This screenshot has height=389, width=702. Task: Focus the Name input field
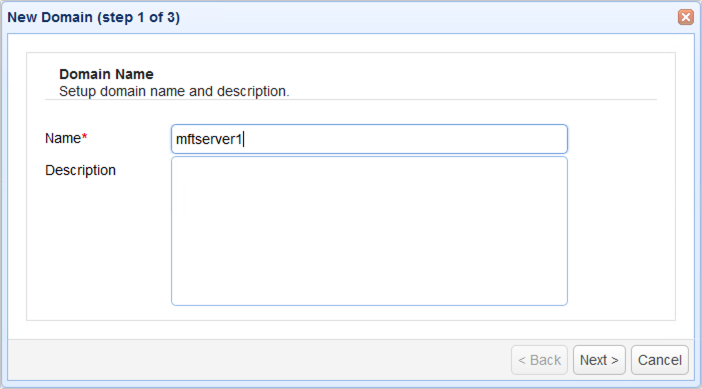point(369,139)
